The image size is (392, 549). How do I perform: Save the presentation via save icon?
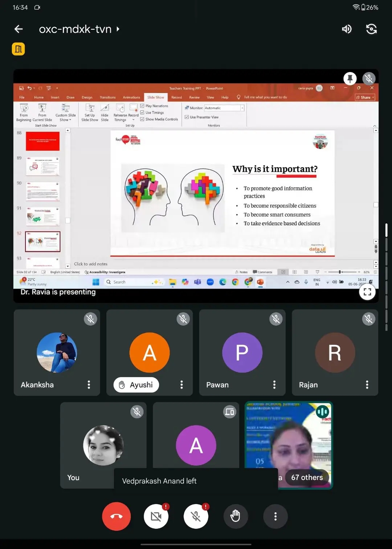tap(21, 88)
